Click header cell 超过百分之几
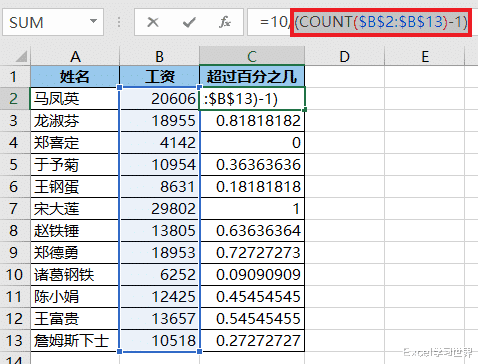Screen dimensions: 478x364 click(252, 77)
